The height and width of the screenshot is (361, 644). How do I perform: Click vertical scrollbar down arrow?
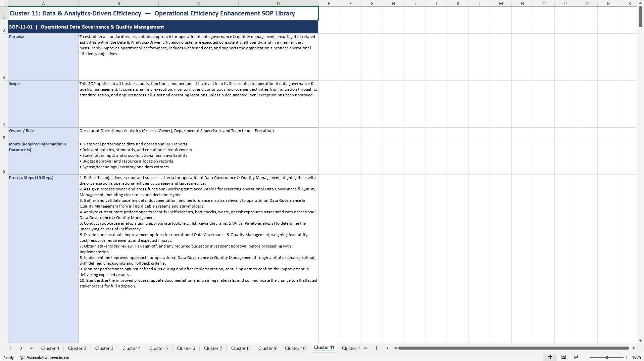(x=640, y=341)
